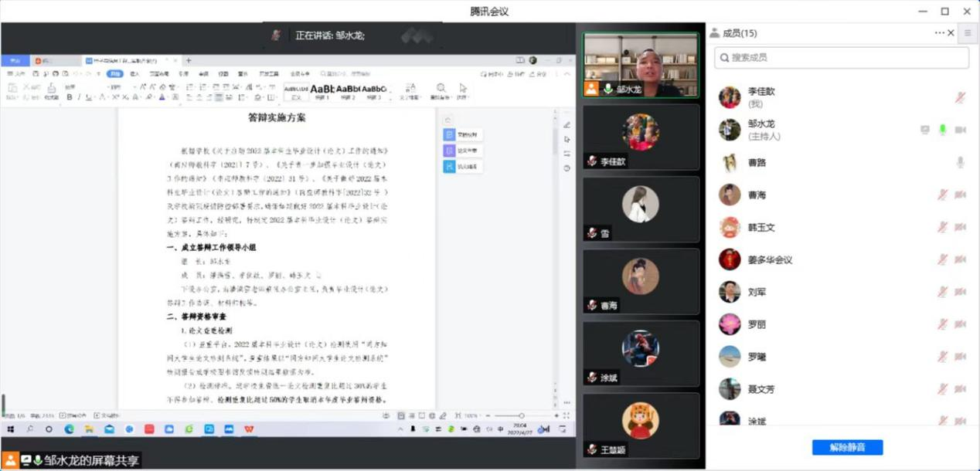Image resolution: width=980 pixels, height=471 pixels.
Task: Toggle 李佳歆's muted microphone icon in member list
Action: (x=960, y=97)
